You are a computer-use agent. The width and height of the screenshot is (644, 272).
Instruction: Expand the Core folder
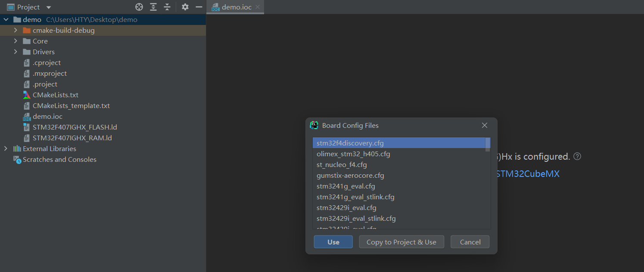tap(16, 41)
